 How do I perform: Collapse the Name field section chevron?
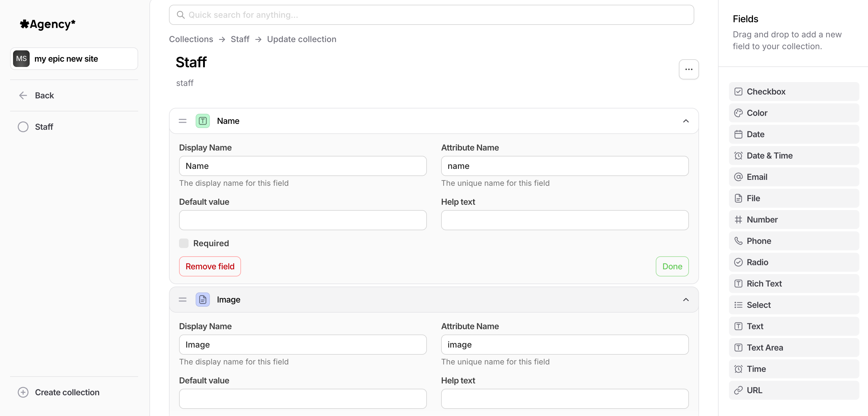click(x=685, y=121)
